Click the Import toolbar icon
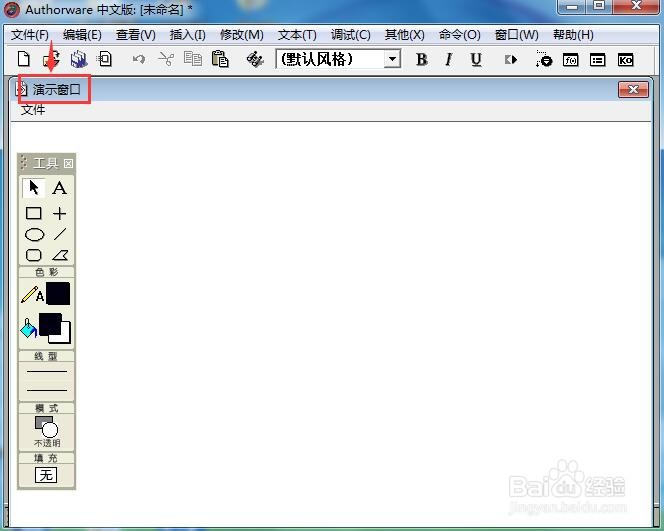Image resolution: width=664 pixels, height=531 pixels. point(104,59)
